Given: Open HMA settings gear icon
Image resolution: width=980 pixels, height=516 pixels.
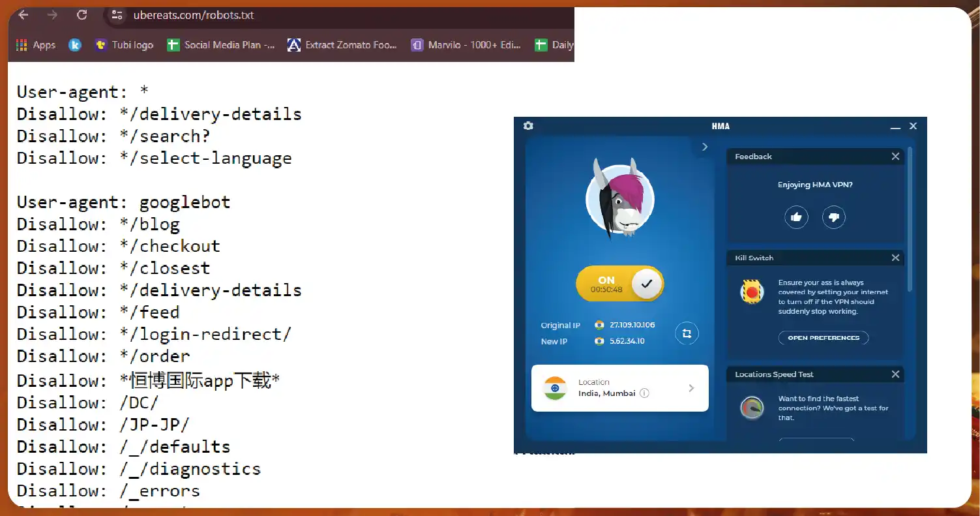Looking at the screenshot, I should [x=528, y=126].
